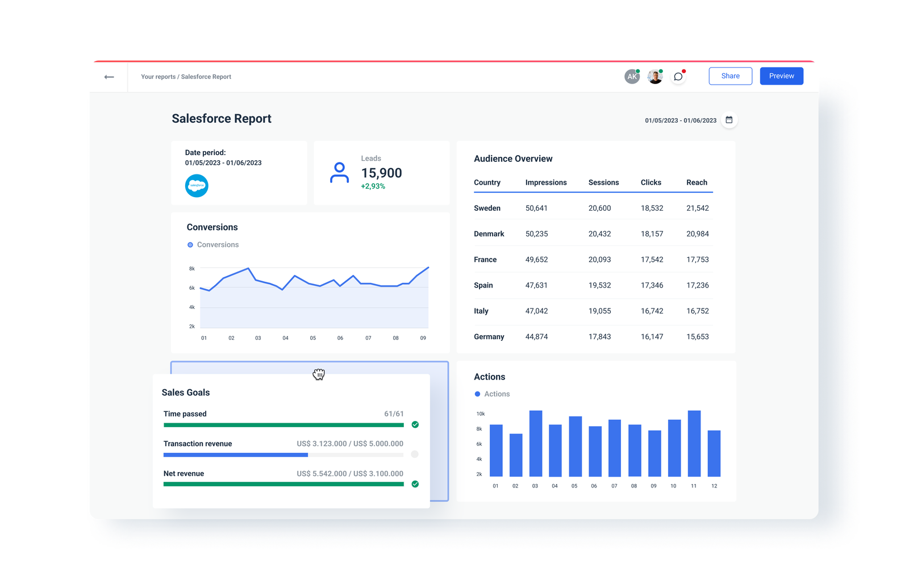The width and height of the screenshot is (909, 588).
Task: Toggle the Actions series legend dot
Action: [x=477, y=394]
